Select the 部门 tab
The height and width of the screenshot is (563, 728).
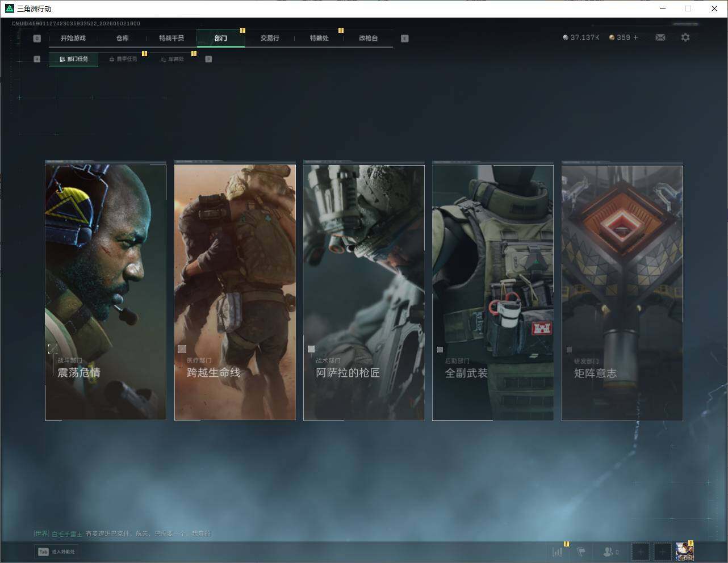pyautogui.click(x=221, y=39)
